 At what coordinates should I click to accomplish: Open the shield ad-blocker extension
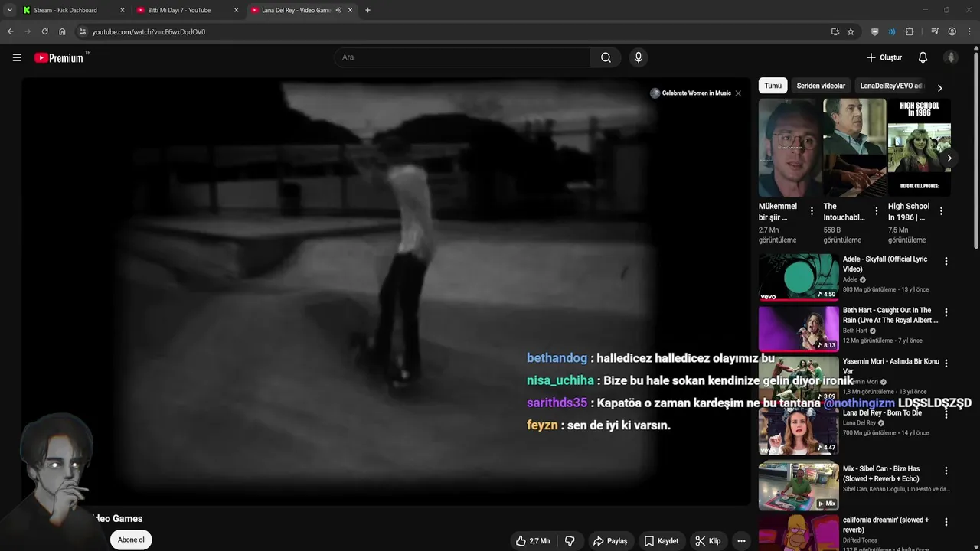pos(875,31)
